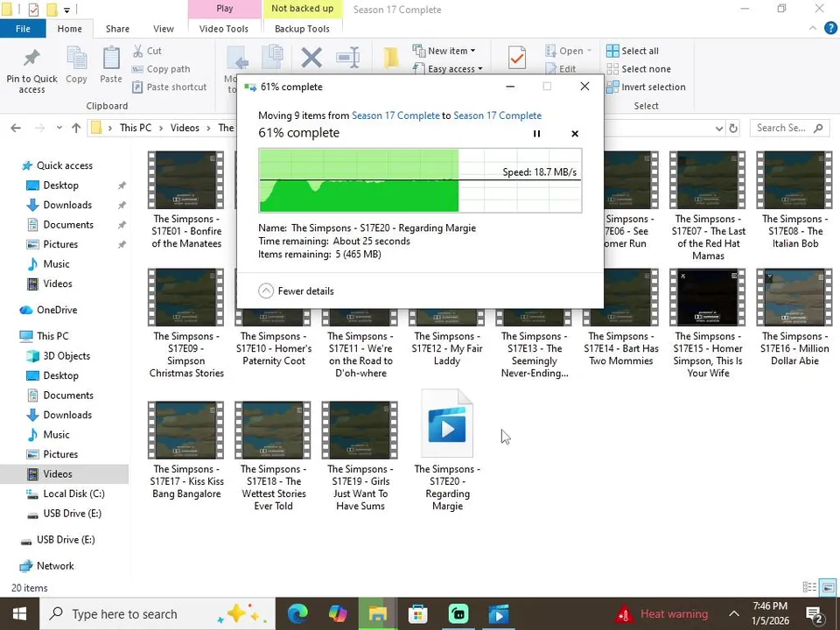Open notification center icon

point(815,614)
